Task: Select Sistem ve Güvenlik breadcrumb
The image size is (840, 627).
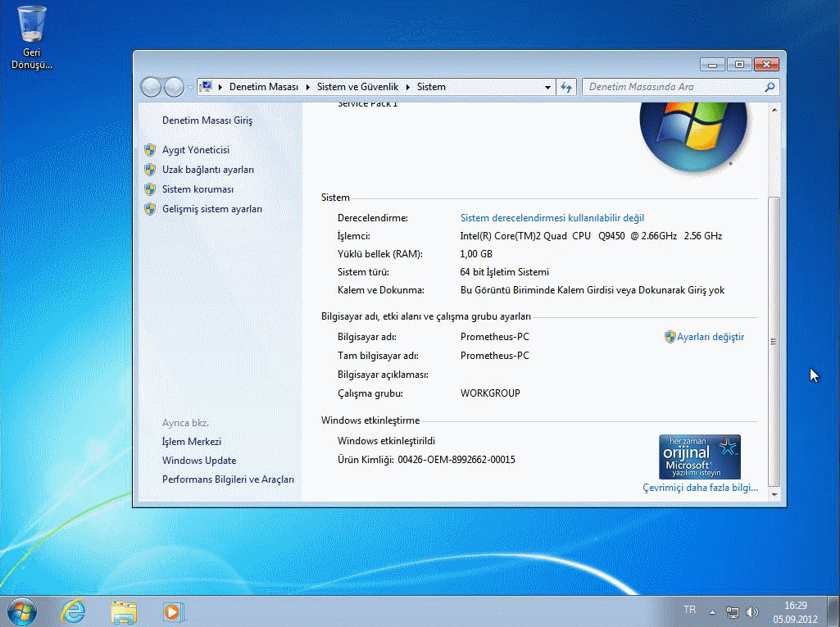Action: [357, 87]
